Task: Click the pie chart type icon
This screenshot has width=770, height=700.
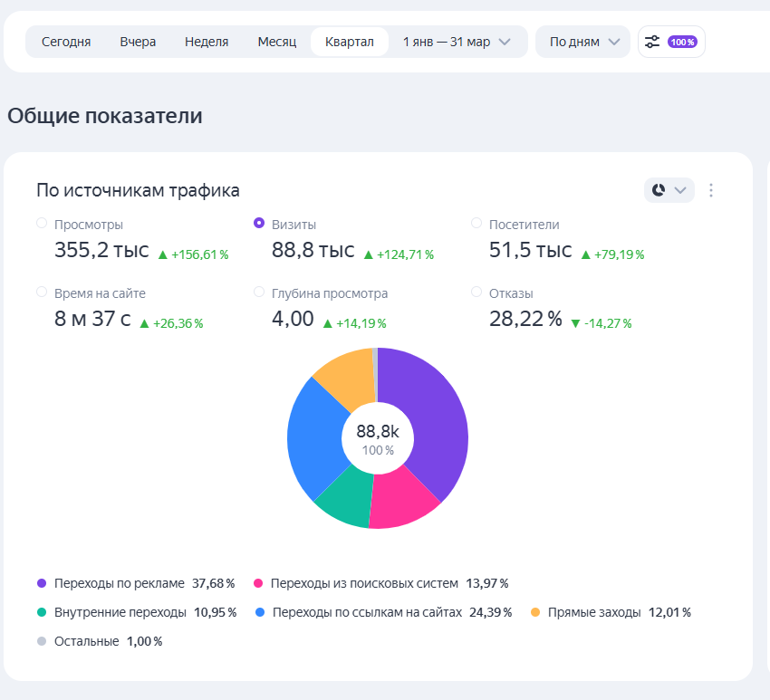Action: click(659, 190)
